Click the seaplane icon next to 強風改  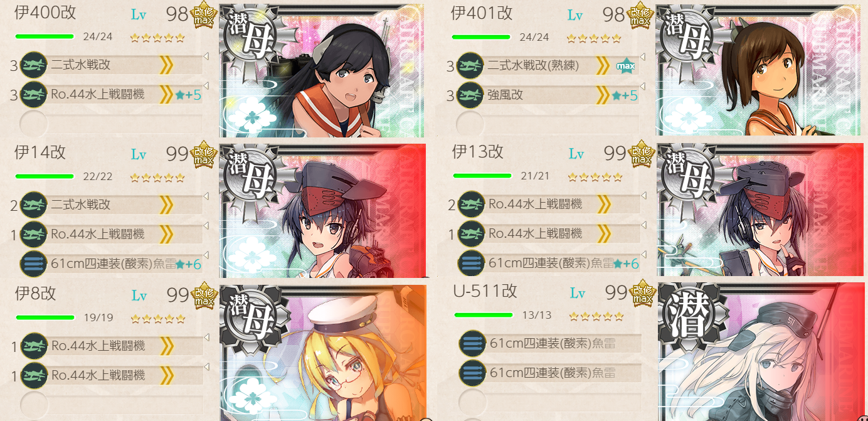pos(470,95)
